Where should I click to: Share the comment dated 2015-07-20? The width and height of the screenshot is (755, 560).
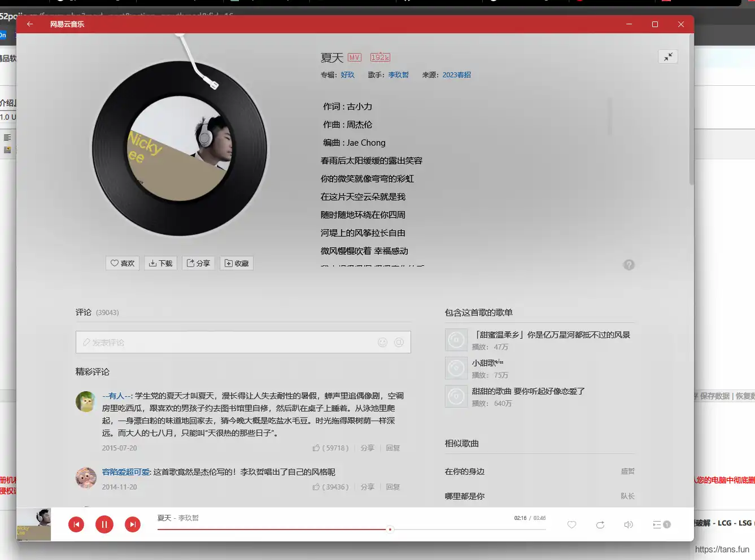coord(368,448)
